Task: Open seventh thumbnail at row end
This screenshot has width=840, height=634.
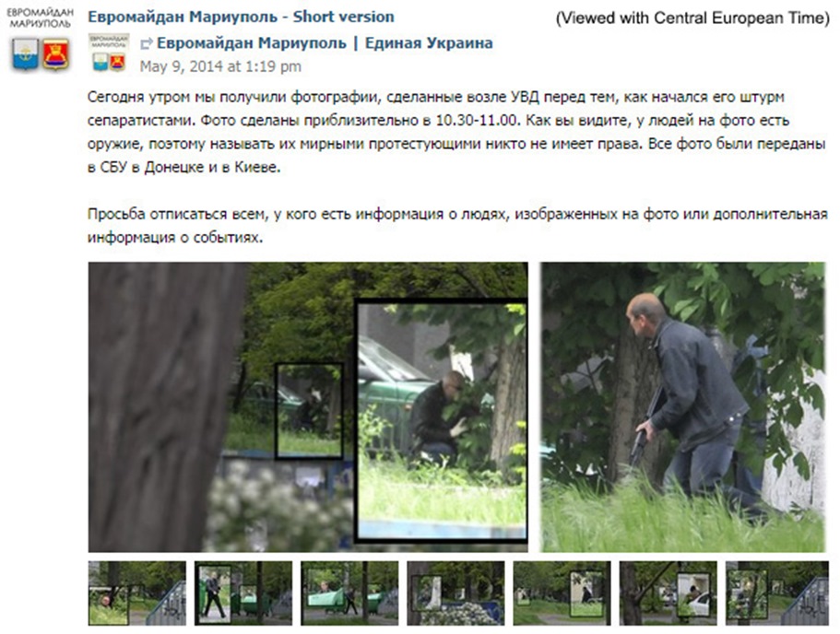Action: click(x=776, y=593)
